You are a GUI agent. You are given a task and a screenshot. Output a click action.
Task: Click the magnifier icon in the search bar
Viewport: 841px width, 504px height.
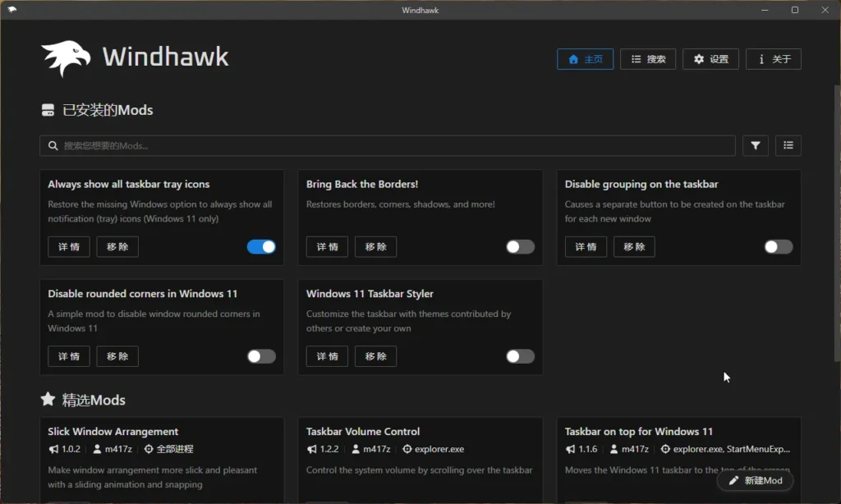coord(53,145)
